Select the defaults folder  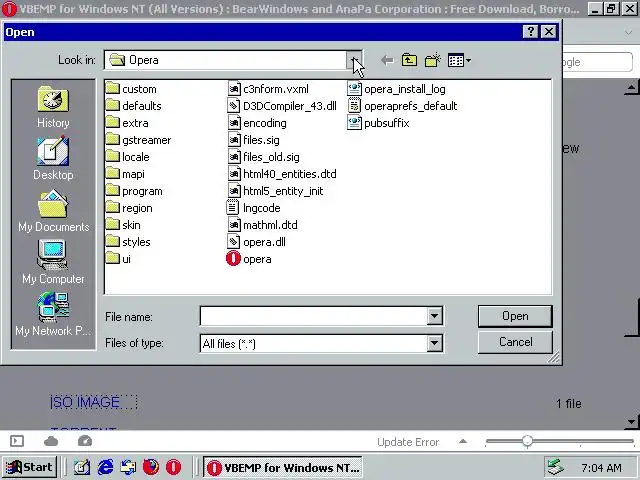pyautogui.click(x=133, y=106)
